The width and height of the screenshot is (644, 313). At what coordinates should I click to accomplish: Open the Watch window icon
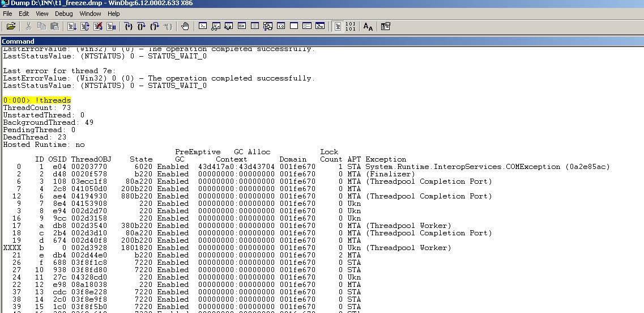[216, 26]
